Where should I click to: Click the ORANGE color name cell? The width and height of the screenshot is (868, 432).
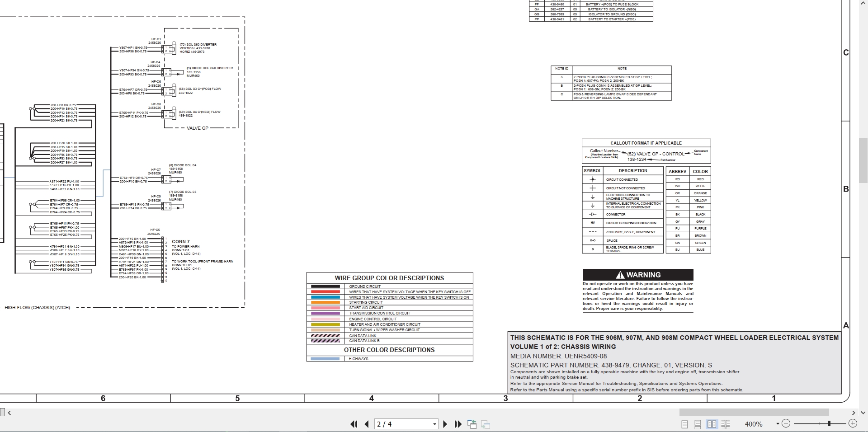[700, 193]
